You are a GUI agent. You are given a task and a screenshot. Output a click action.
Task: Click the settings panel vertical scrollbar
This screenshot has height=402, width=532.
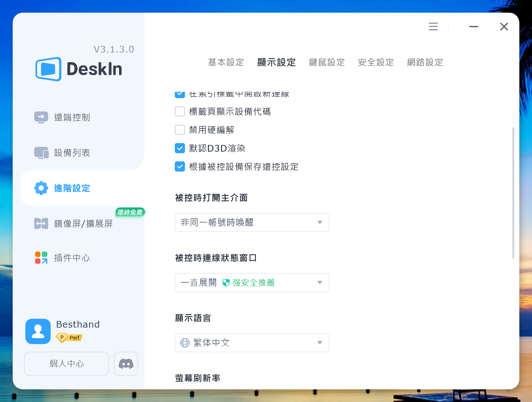pyautogui.click(x=513, y=193)
